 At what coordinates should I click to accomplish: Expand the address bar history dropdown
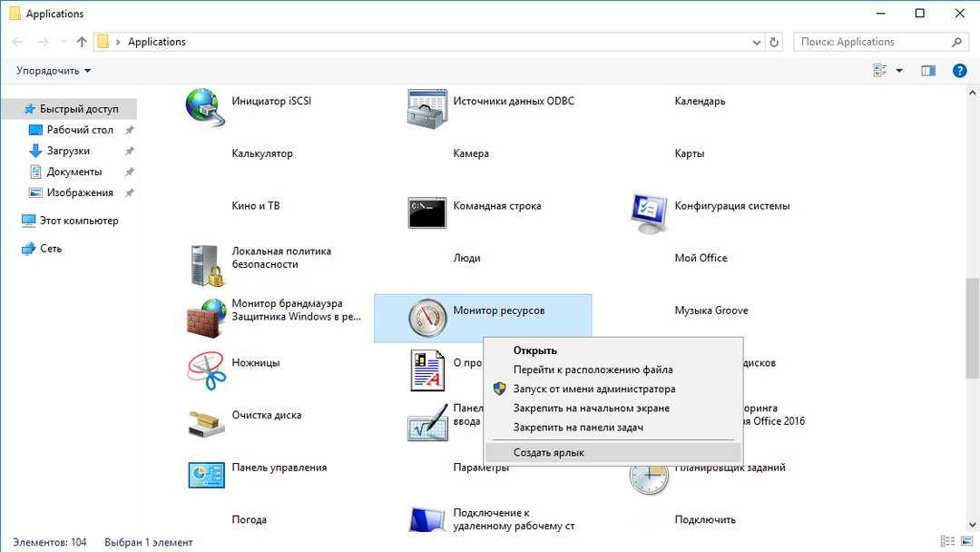click(756, 42)
